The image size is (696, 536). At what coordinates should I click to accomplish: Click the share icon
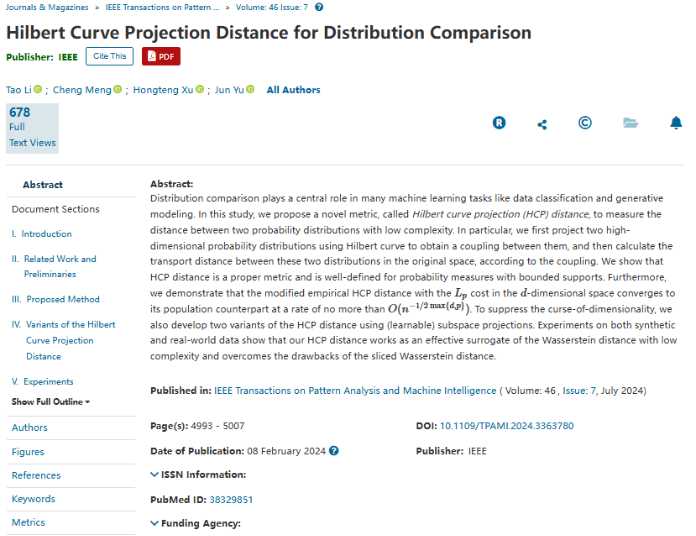pyautogui.click(x=542, y=124)
